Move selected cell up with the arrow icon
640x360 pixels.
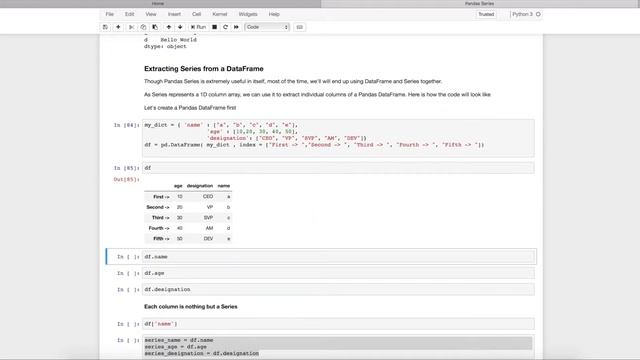pyautogui.click(x=168, y=27)
